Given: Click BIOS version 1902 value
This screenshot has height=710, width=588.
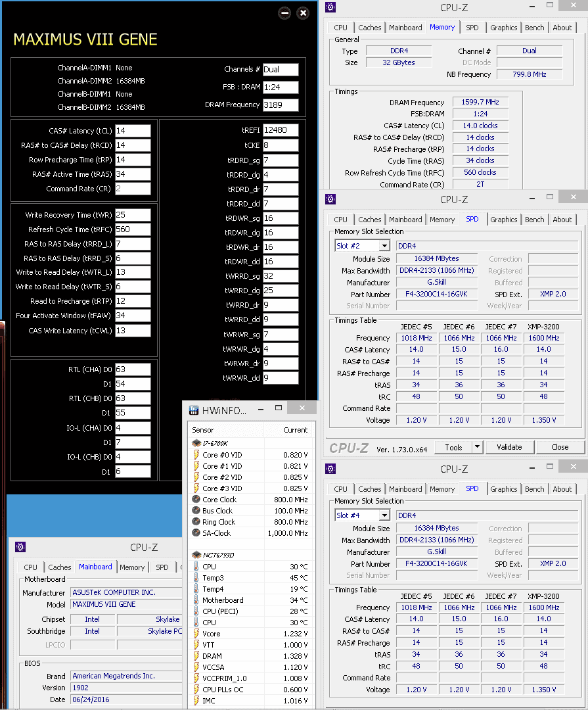Looking at the screenshot, I should pos(127,688).
